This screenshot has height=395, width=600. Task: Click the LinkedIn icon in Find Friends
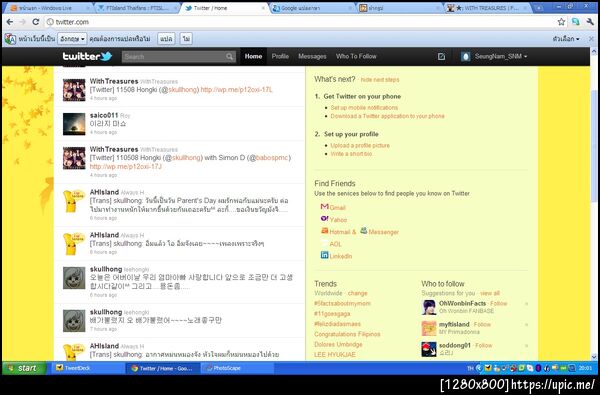324,255
